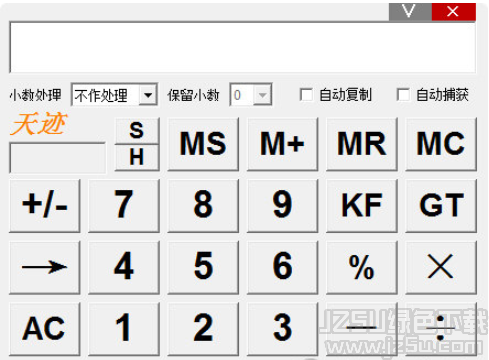This screenshot has height=360, width=489.
Task: Click the H button
Action: pyautogui.click(x=137, y=157)
